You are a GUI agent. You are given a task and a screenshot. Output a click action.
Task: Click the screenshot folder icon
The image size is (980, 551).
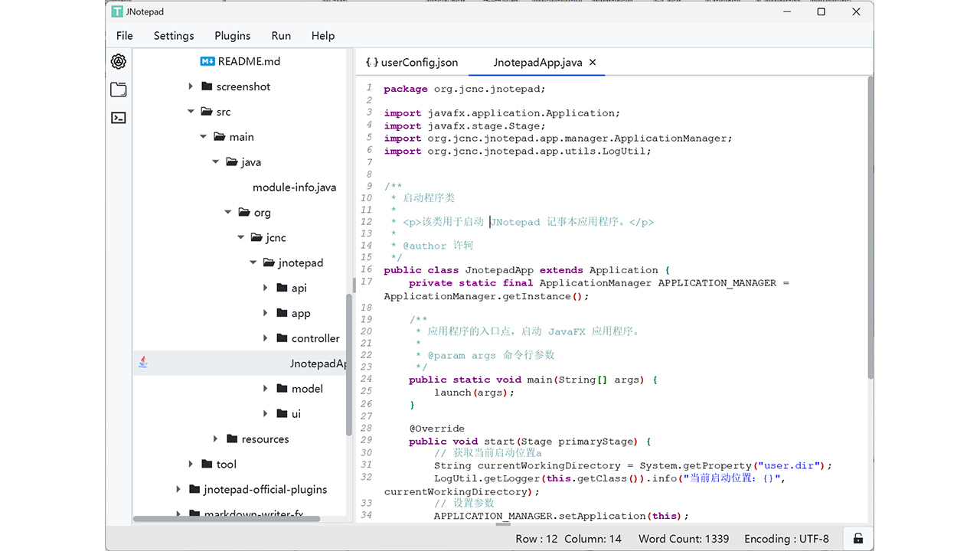pyautogui.click(x=207, y=86)
